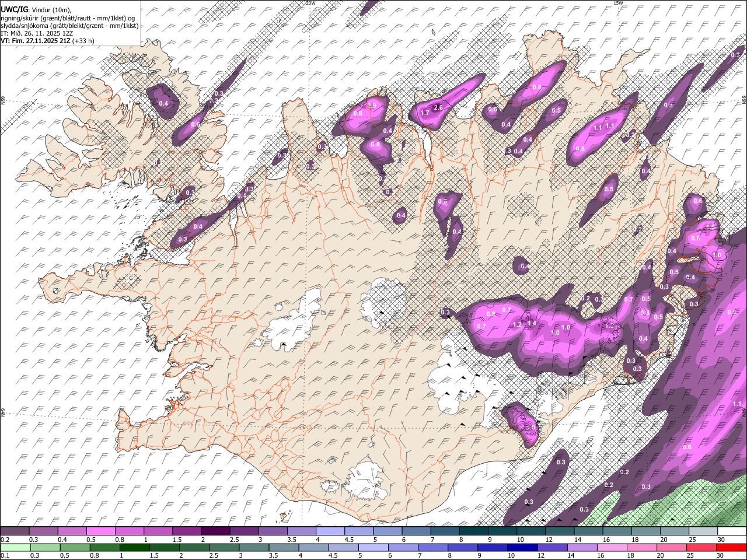Click the 20W longitude label at top
747x560 pixels.
(310, 3)
